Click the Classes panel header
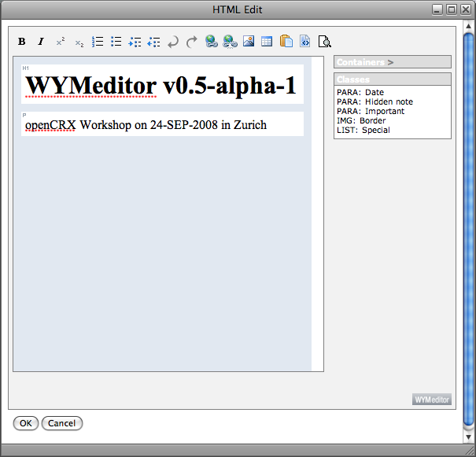Image resolution: width=476 pixels, height=457 pixels. (393, 79)
